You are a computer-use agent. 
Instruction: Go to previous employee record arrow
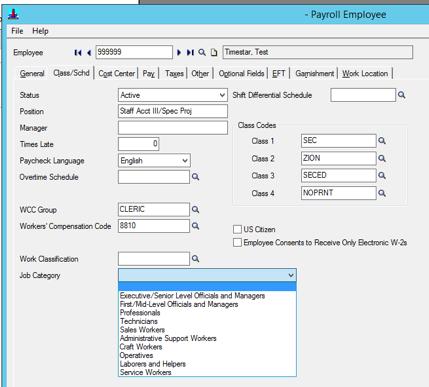coord(89,53)
